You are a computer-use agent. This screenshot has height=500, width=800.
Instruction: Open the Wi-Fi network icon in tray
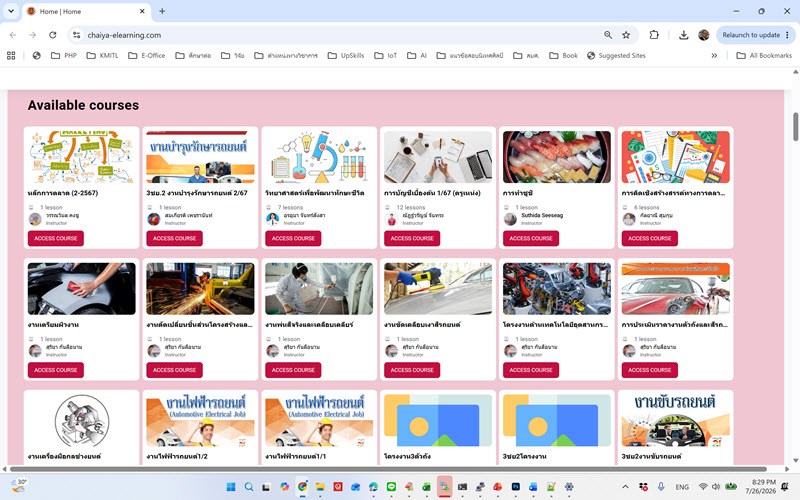tap(703, 487)
